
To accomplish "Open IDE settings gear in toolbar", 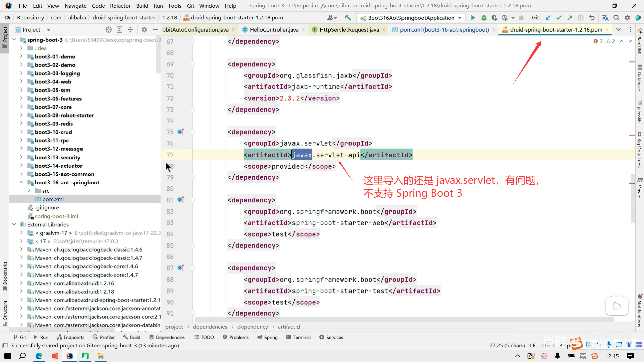I will [627, 18].
